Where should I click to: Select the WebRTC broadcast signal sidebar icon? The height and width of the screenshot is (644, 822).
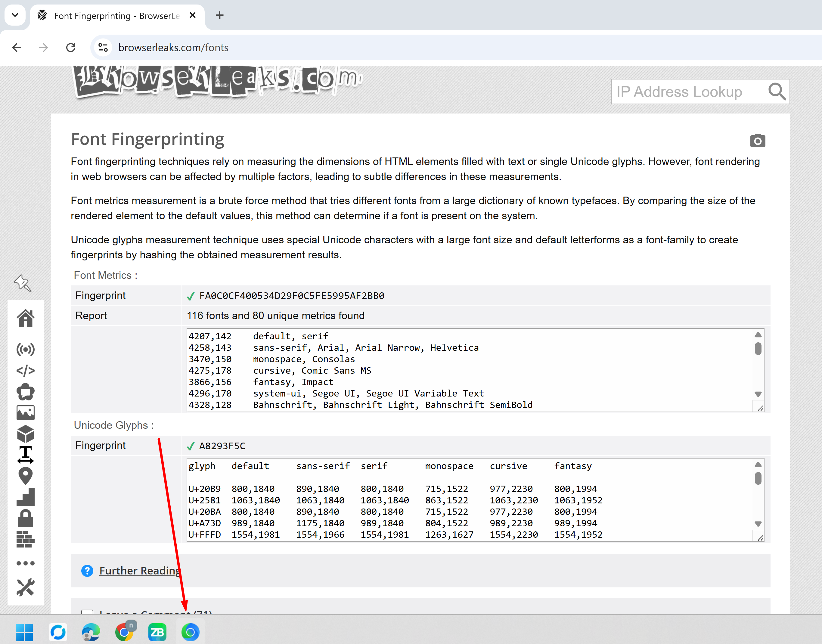(25, 349)
